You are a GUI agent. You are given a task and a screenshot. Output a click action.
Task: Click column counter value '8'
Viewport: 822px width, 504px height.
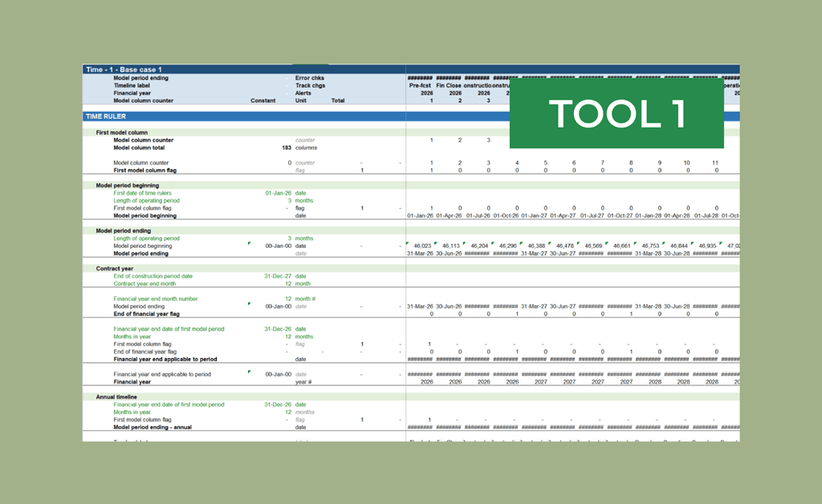coord(631,163)
